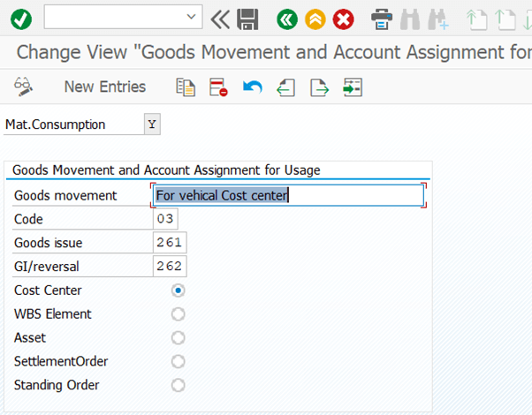Click the red Cancel icon
532x415 pixels.
[x=344, y=19]
